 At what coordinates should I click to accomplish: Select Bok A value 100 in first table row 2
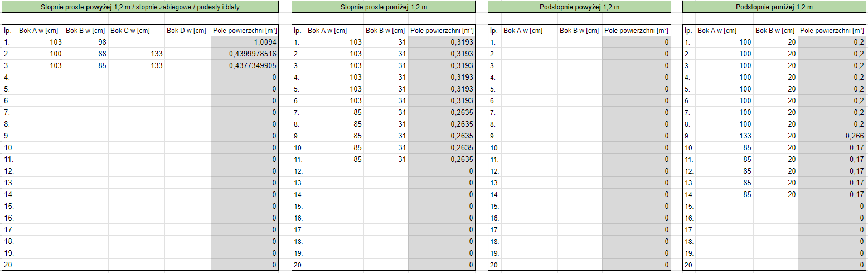40,54
